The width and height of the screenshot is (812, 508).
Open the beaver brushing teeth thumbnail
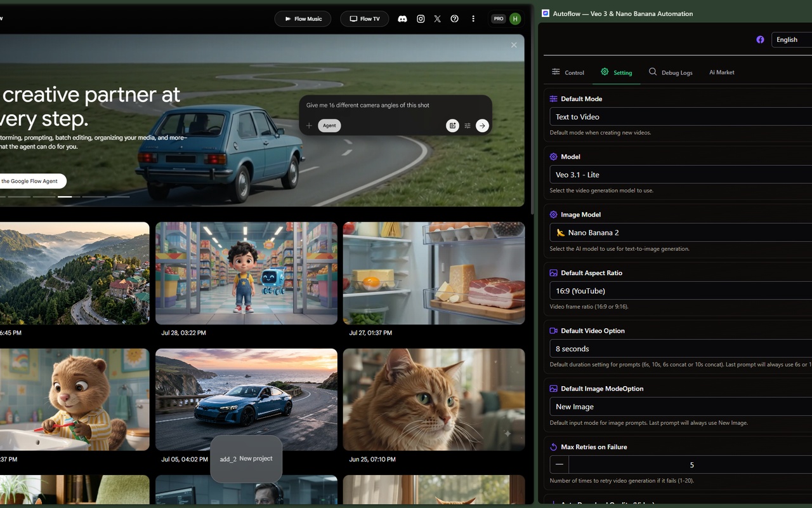pyautogui.click(x=75, y=399)
